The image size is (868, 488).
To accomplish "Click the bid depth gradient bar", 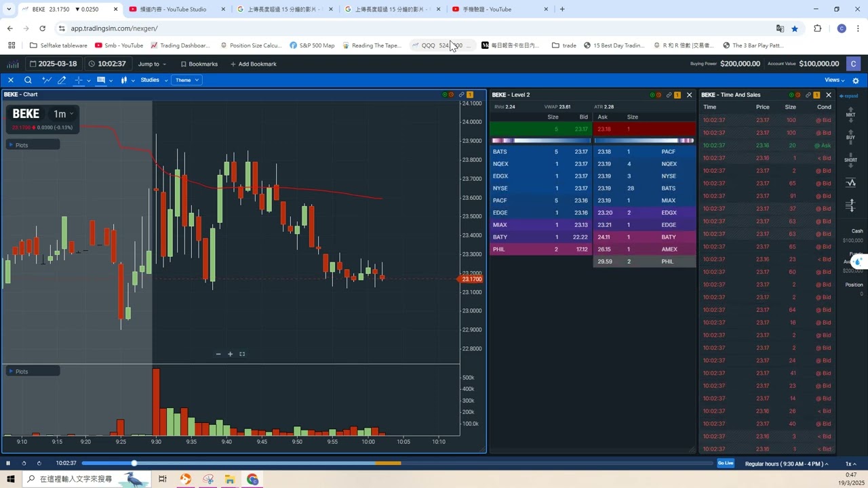I will (541, 140).
